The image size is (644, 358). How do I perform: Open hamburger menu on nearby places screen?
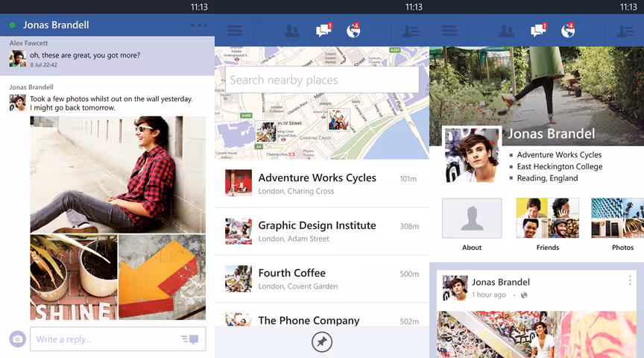coord(235,31)
